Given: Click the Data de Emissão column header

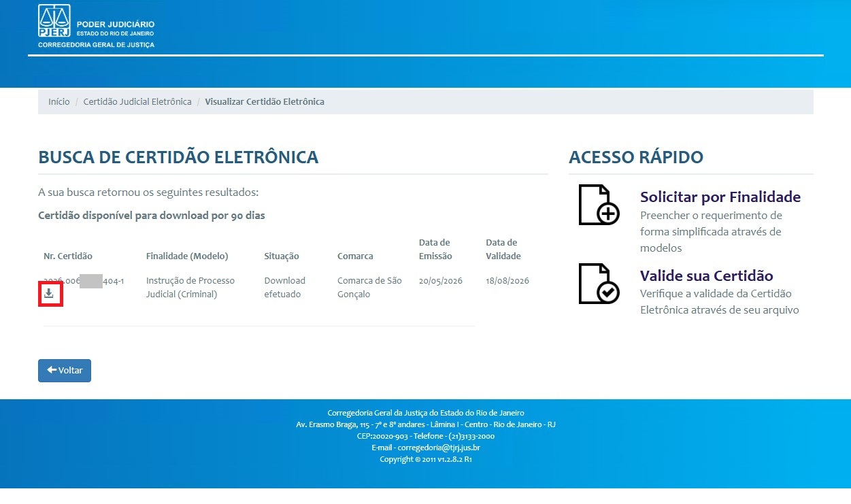Looking at the screenshot, I should click(x=436, y=250).
